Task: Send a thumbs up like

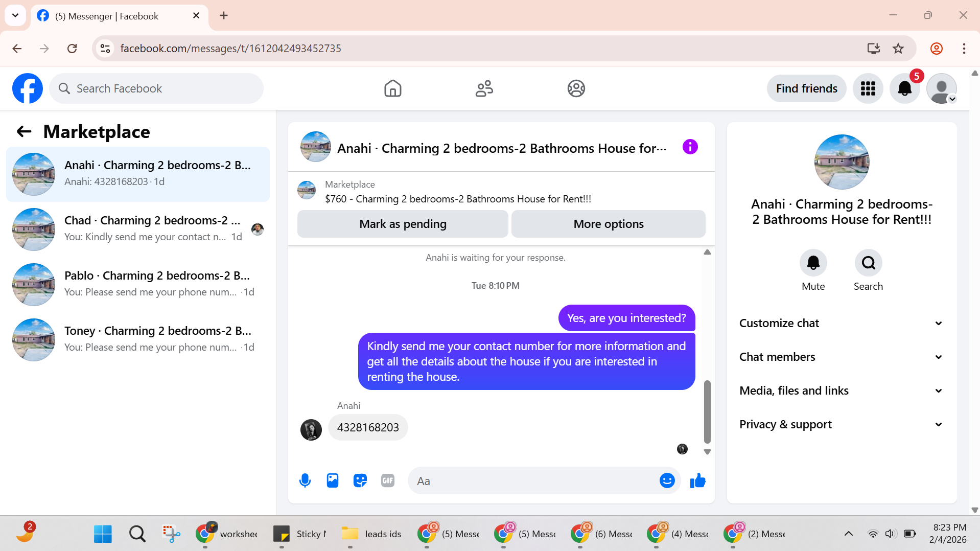Action: point(697,480)
